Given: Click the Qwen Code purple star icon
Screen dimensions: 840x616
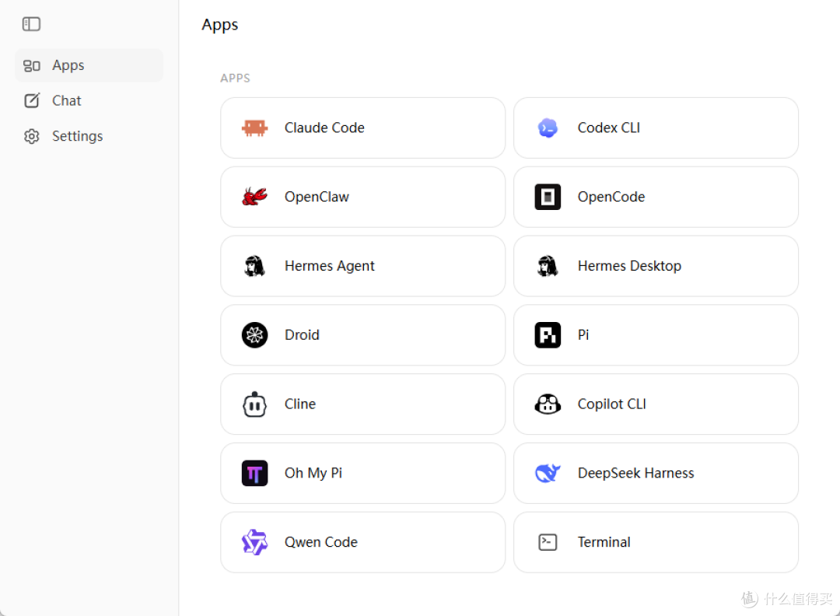Looking at the screenshot, I should pyautogui.click(x=254, y=542).
